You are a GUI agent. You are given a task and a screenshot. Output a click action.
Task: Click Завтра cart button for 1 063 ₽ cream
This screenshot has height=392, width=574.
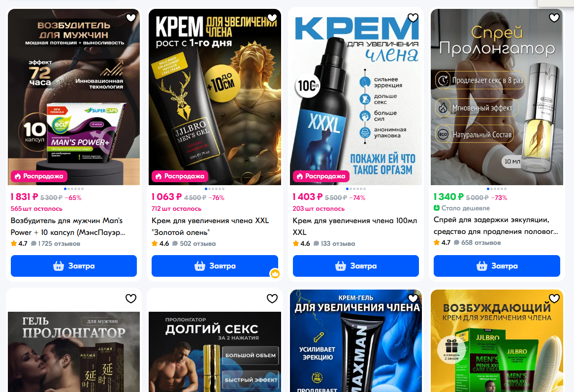[x=215, y=266]
